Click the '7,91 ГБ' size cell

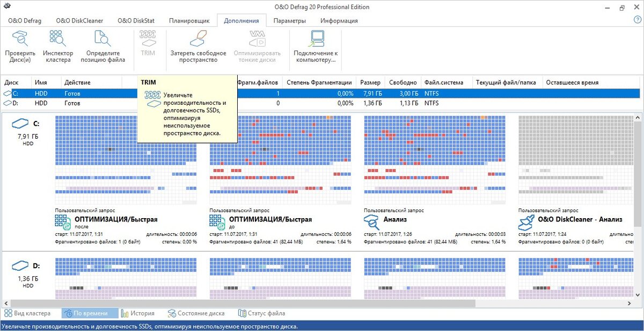point(371,93)
